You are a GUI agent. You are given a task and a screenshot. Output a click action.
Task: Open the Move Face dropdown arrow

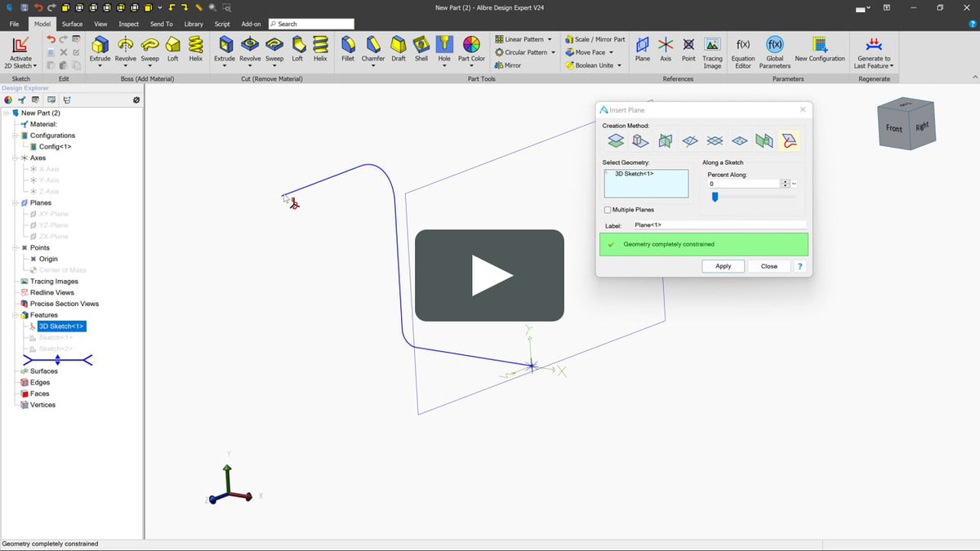tap(612, 52)
